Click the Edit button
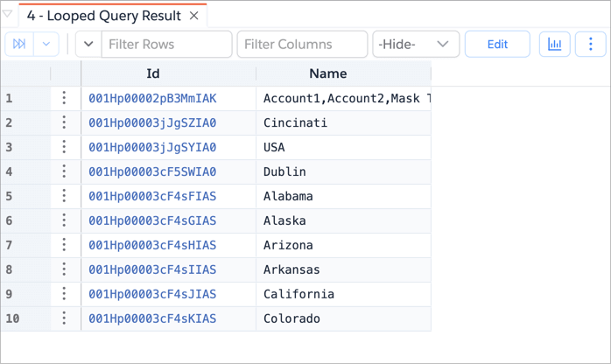This screenshot has width=611, height=364. (497, 45)
